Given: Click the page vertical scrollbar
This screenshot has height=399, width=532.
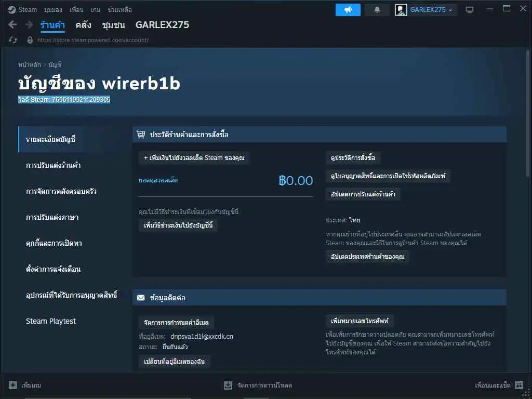Looking at the screenshot, I should (528, 113).
